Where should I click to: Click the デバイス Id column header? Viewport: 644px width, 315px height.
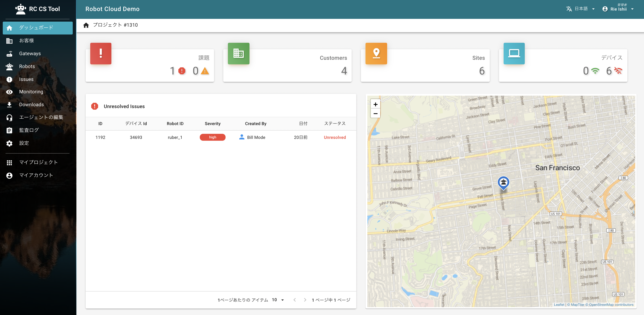tap(136, 124)
